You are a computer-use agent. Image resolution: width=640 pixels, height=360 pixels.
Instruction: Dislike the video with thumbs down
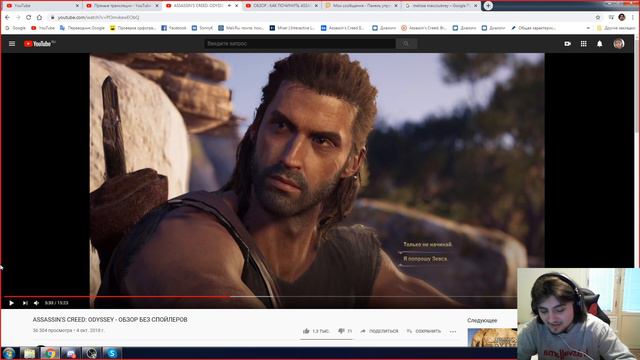click(345, 331)
